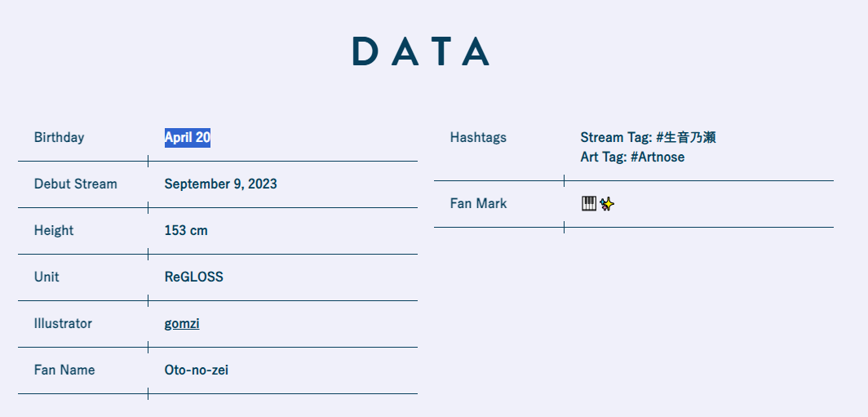This screenshot has width=868, height=417.
Task: Select the Birthday row label
Action: pos(59,138)
